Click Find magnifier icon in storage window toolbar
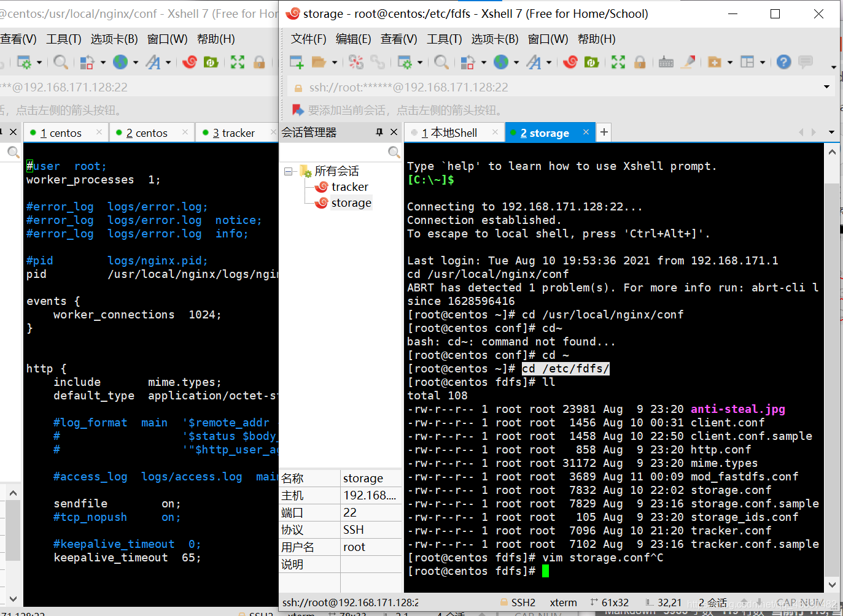Screen dimensions: 843x616 coord(441,62)
